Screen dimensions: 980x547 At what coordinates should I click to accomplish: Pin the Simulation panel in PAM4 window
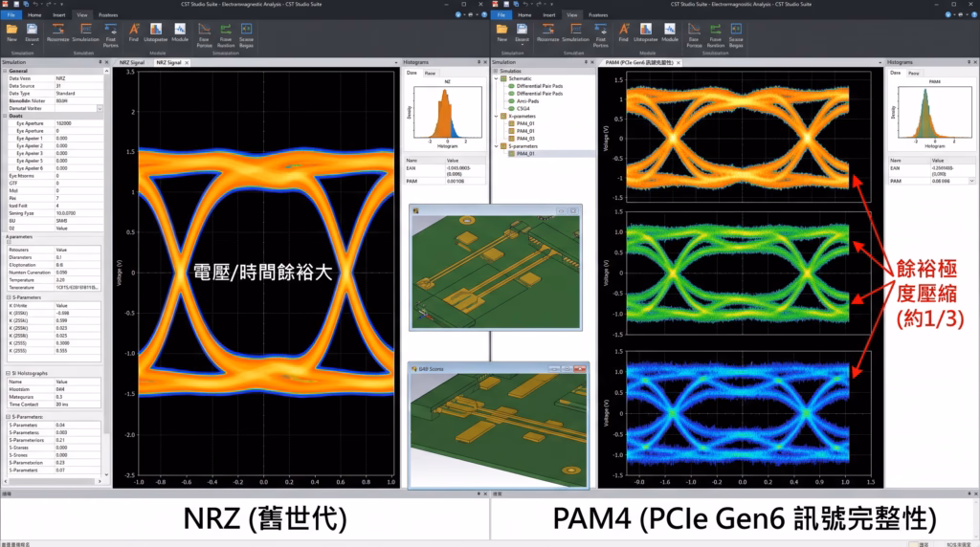tap(586, 62)
